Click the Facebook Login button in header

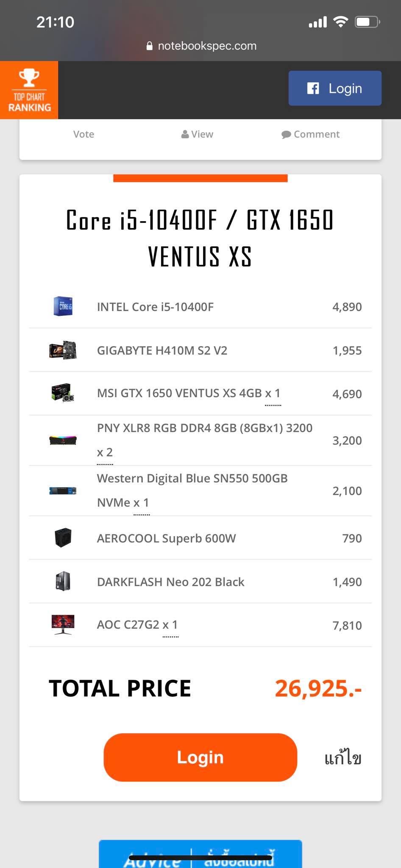[x=335, y=88]
